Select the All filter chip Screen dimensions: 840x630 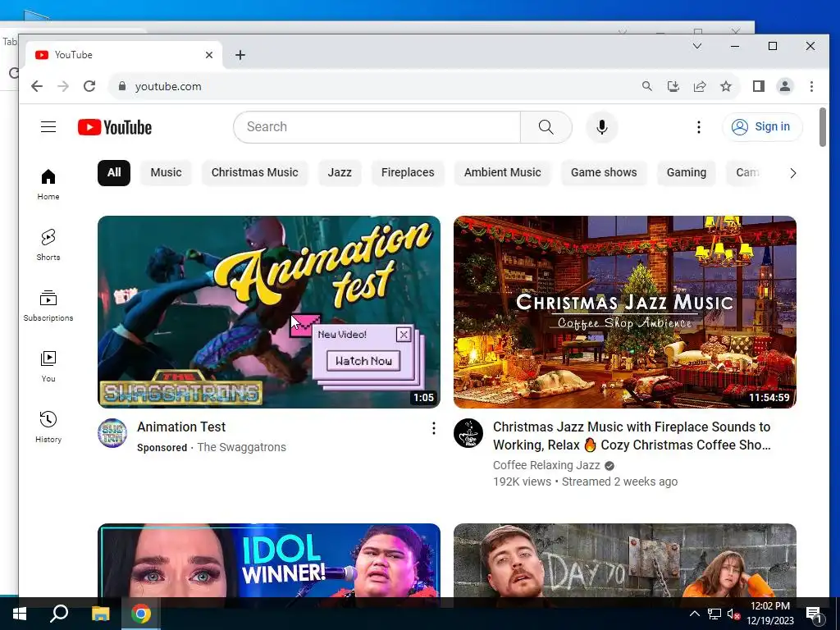113,172
